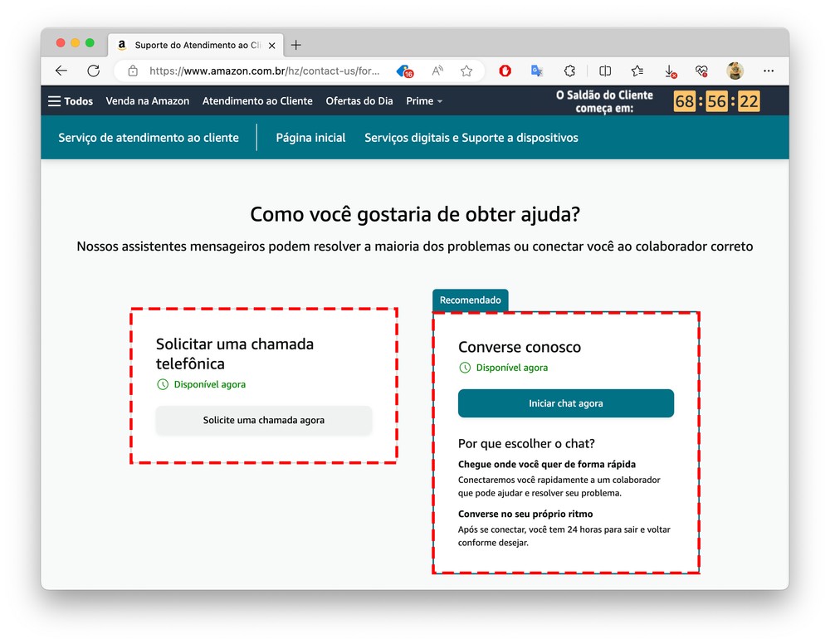Open the downloads icon in the toolbar
The width and height of the screenshot is (830, 644).
[670, 71]
